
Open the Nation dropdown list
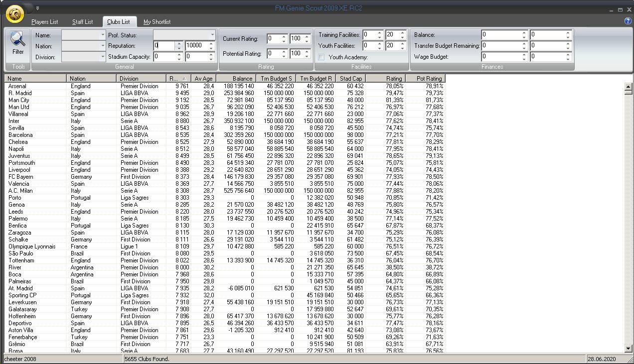(103, 46)
